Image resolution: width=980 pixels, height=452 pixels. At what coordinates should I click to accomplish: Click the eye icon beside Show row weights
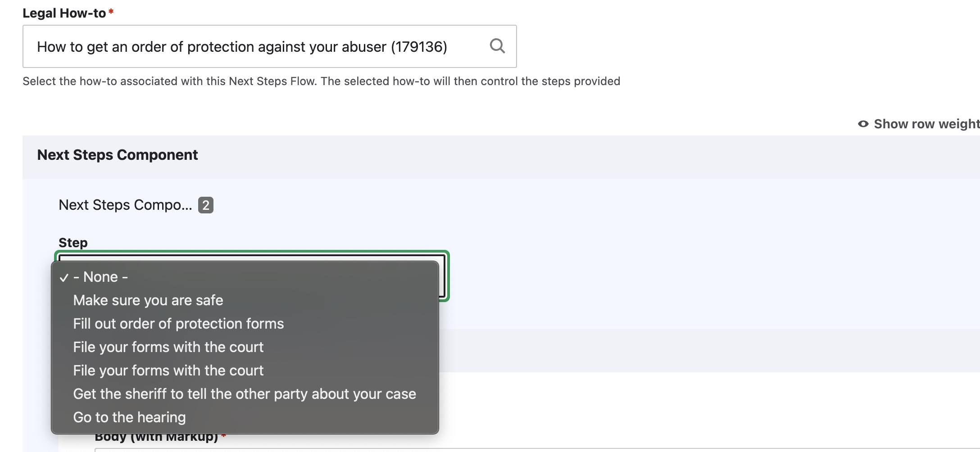863,124
